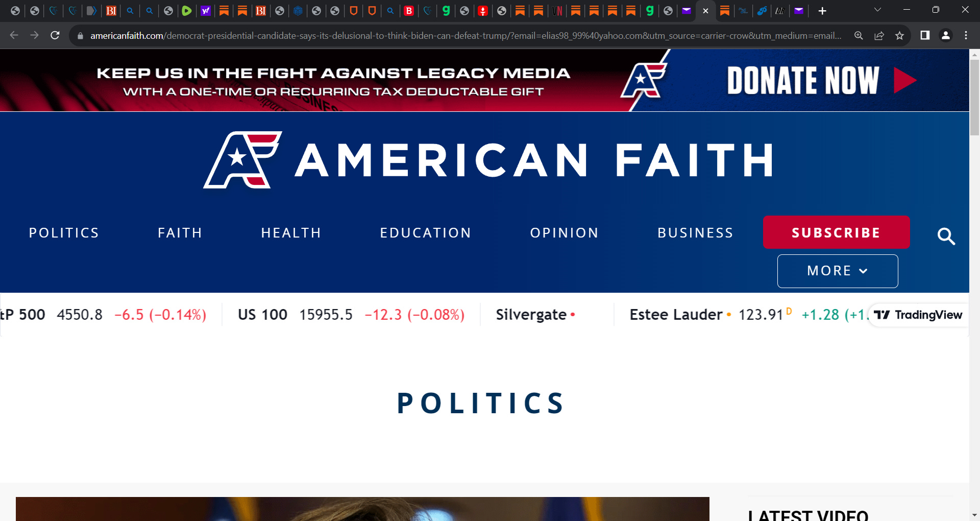Click the Silvergate ticker entry

click(535, 315)
